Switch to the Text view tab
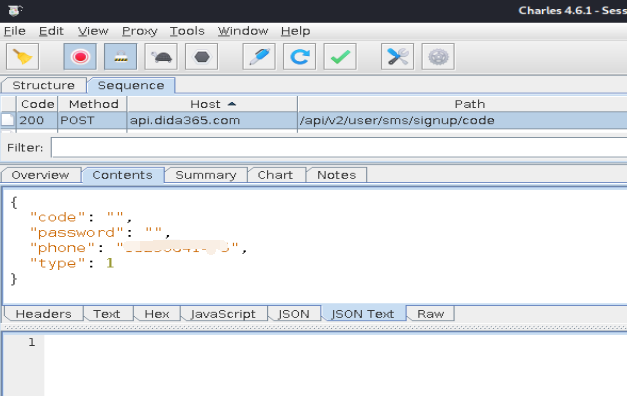The width and height of the screenshot is (627, 396). tap(107, 314)
